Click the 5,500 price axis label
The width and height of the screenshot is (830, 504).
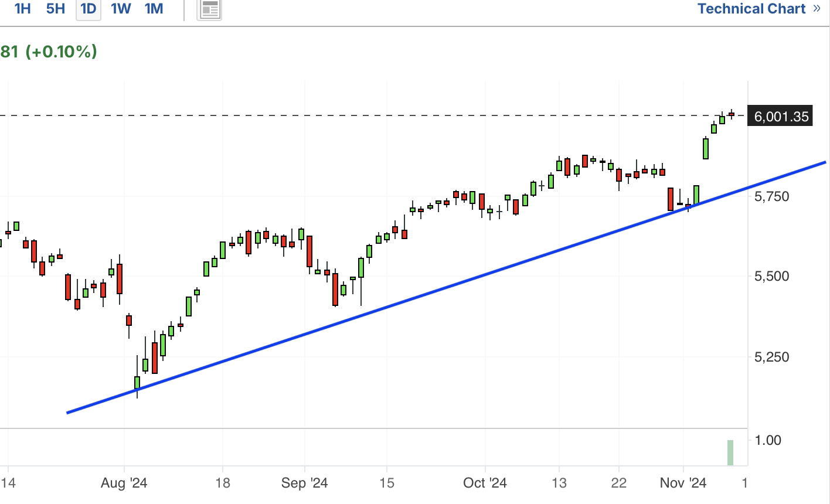click(x=772, y=277)
